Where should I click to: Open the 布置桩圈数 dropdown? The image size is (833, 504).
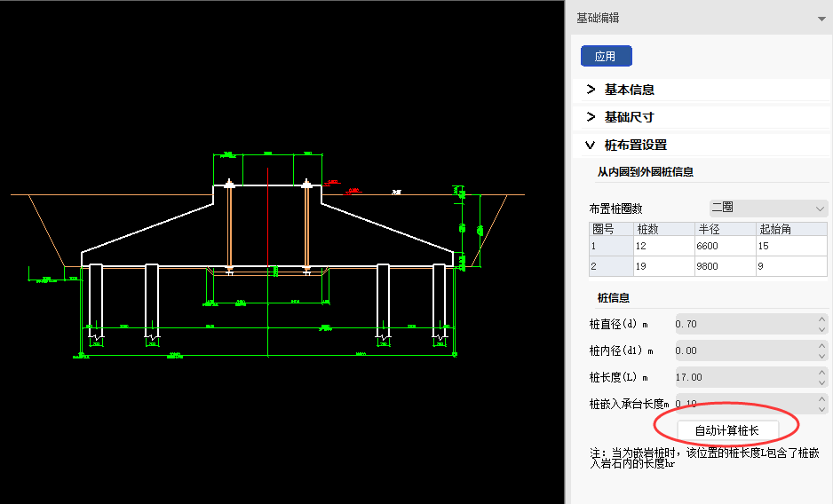tap(767, 209)
